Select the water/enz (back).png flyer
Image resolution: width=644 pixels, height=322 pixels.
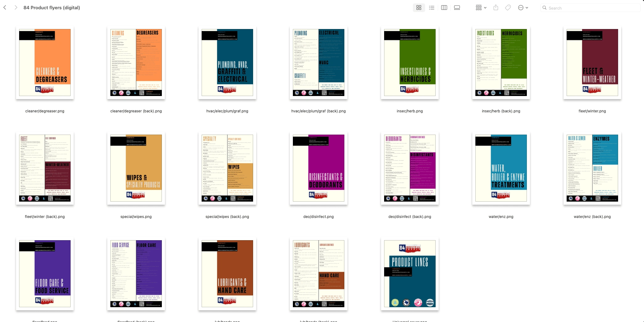point(592,168)
